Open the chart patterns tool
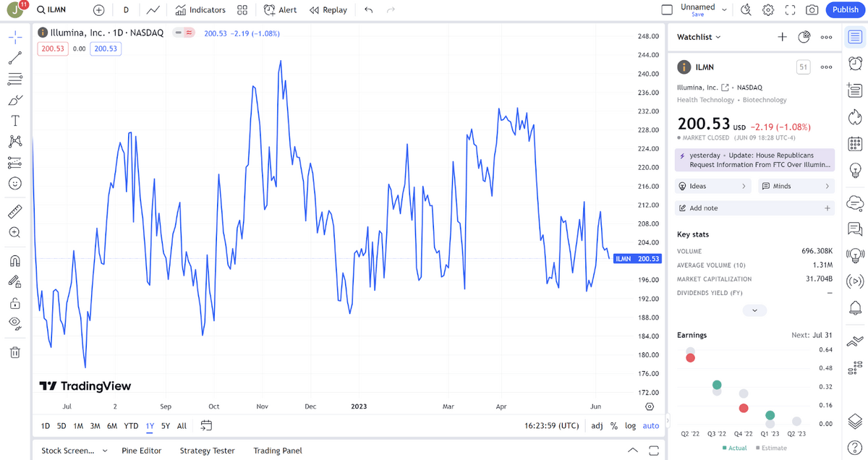The width and height of the screenshot is (868, 460). pyautogui.click(x=14, y=142)
